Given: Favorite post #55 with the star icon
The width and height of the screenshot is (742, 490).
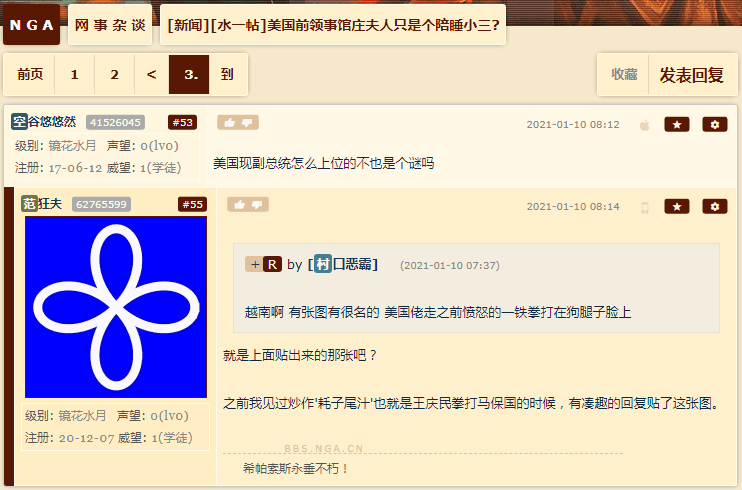Looking at the screenshot, I should (677, 206).
